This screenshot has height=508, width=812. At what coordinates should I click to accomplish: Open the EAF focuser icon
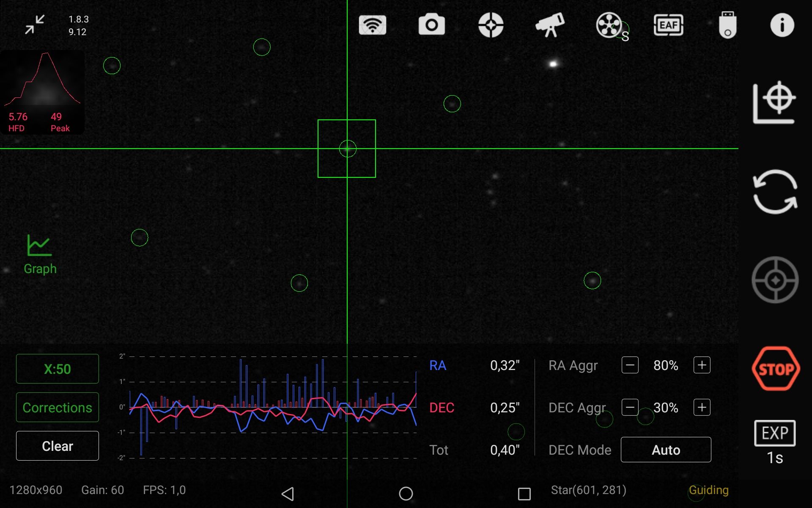tap(668, 25)
